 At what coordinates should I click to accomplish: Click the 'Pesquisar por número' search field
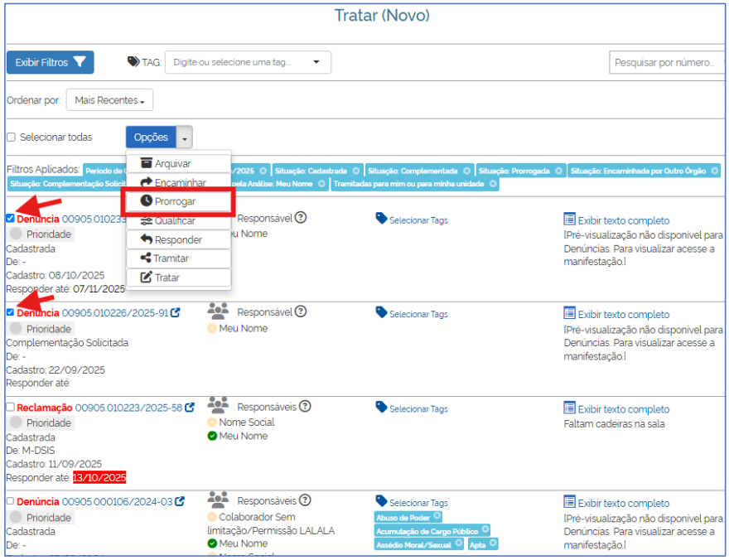click(x=666, y=62)
